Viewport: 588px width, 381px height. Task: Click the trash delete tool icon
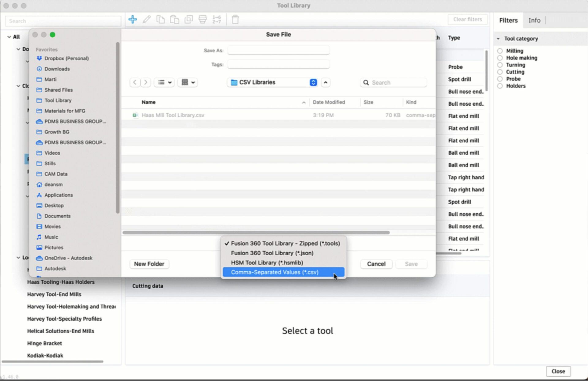(x=235, y=20)
